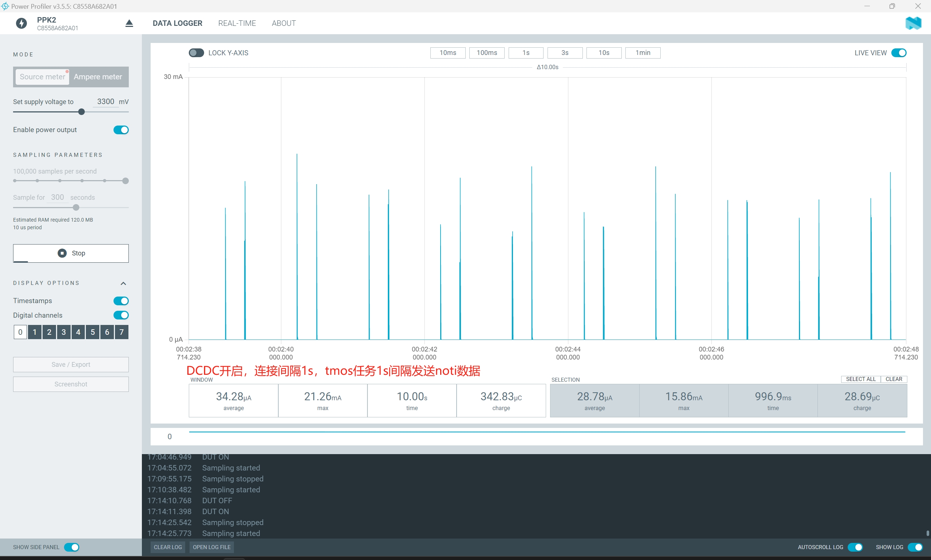The height and width of the screenshot is (560, 931).
Task: Stop sampling with the Stop button
Action: pos(71,253)
